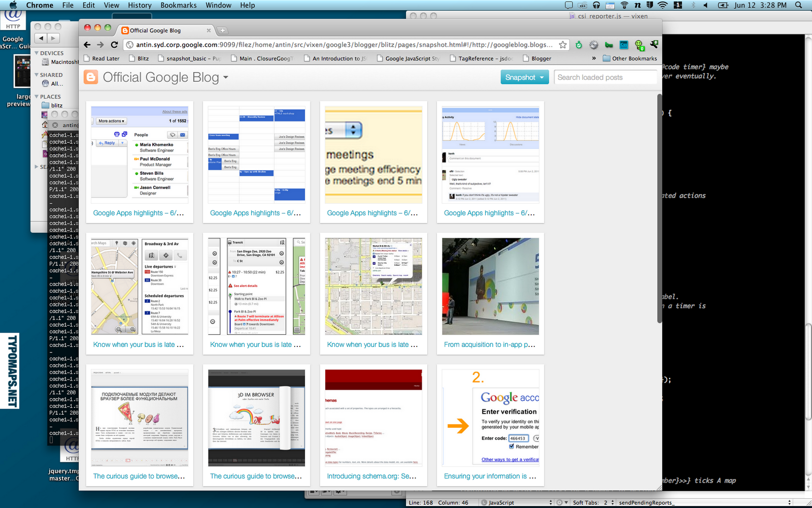Screen dimensions: 812x508
Task: Go back using Chrome's back arrow
Action: 87,45
